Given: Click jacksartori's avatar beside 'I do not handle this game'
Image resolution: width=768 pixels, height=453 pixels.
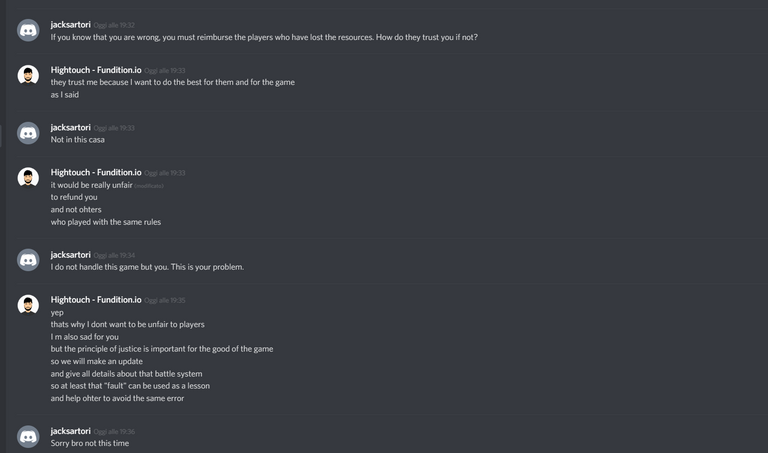Looking at the screenshot, I should 28,260.
